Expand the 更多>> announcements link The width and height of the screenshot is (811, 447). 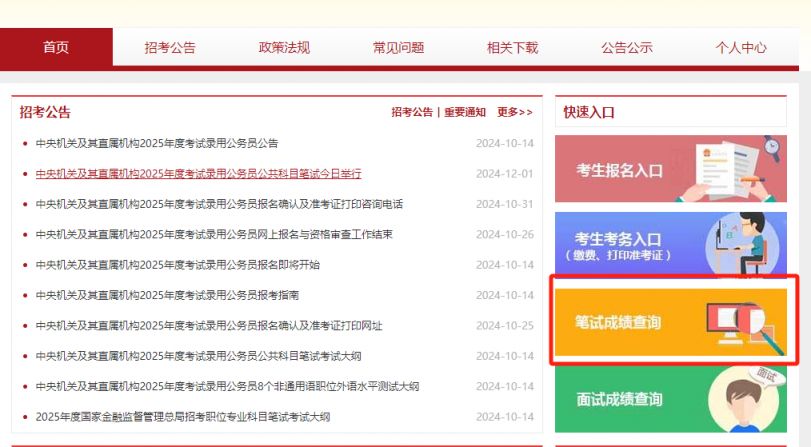pyautogui.click(x=515, y=112)
